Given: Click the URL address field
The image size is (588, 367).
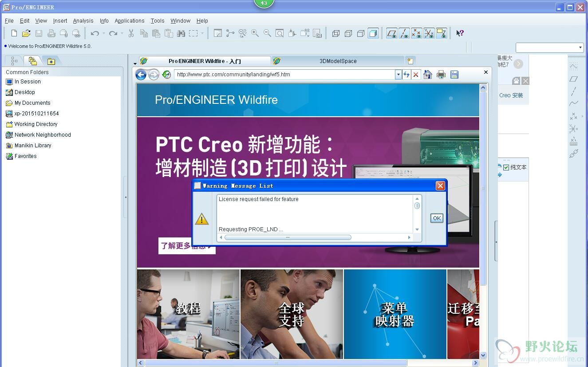Looking at the screenshot, I should (284, 75).
